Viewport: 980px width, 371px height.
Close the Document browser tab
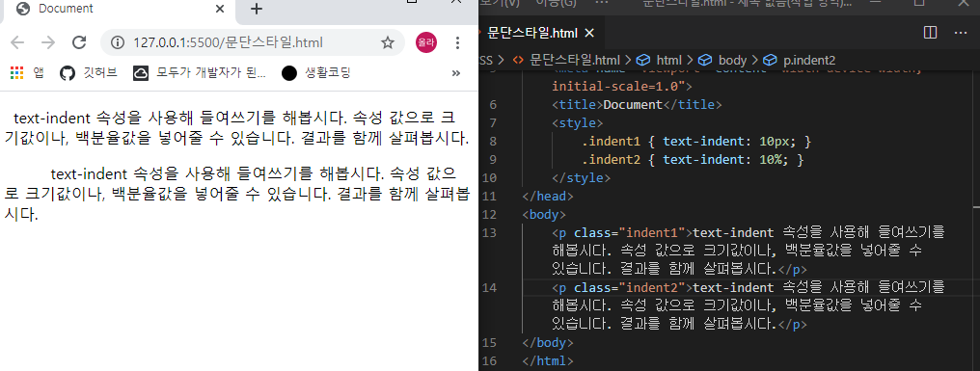tap(219, 9)
